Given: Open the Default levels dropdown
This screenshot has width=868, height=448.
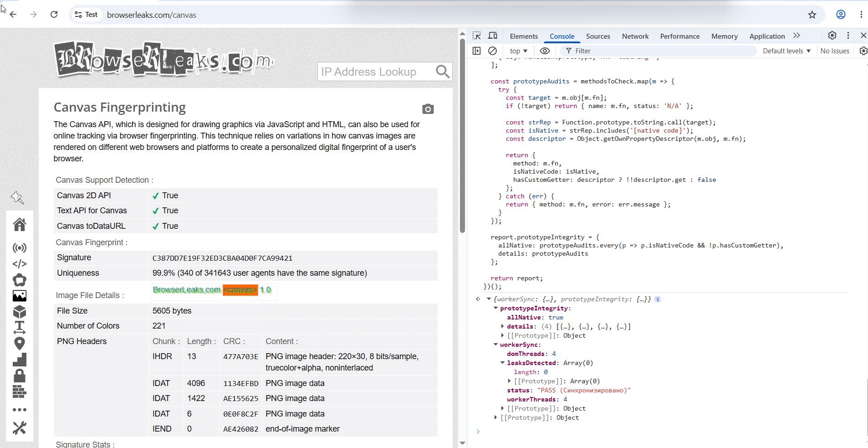Looking at the screenshot, I should [786, 51].
